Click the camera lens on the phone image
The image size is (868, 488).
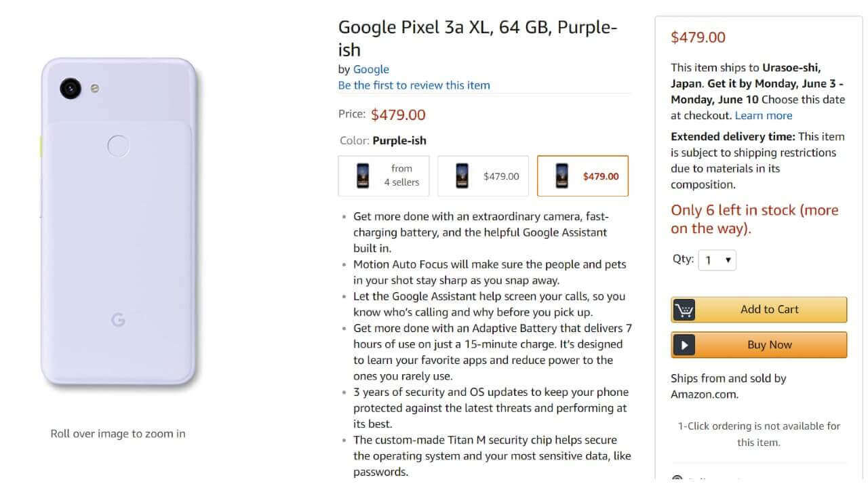71,87
